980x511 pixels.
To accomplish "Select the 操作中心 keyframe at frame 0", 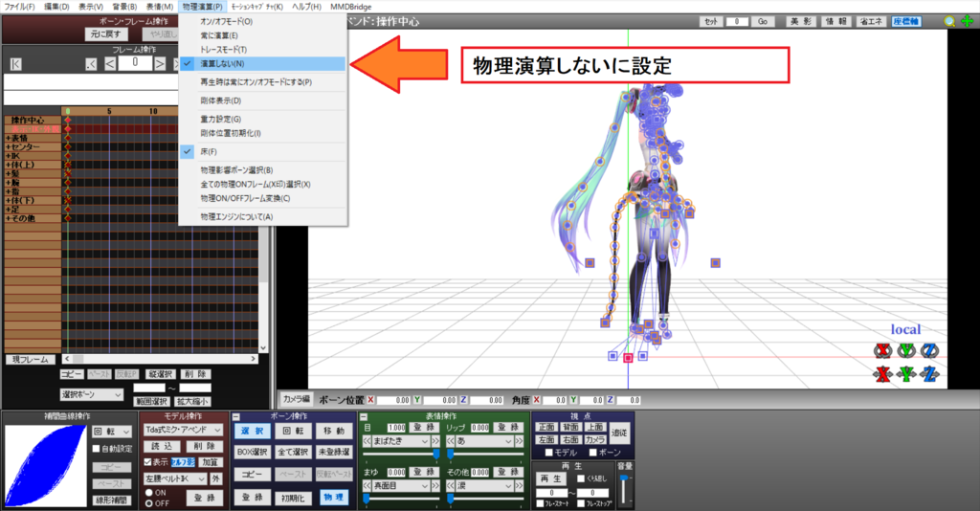I will click(68, 120).
